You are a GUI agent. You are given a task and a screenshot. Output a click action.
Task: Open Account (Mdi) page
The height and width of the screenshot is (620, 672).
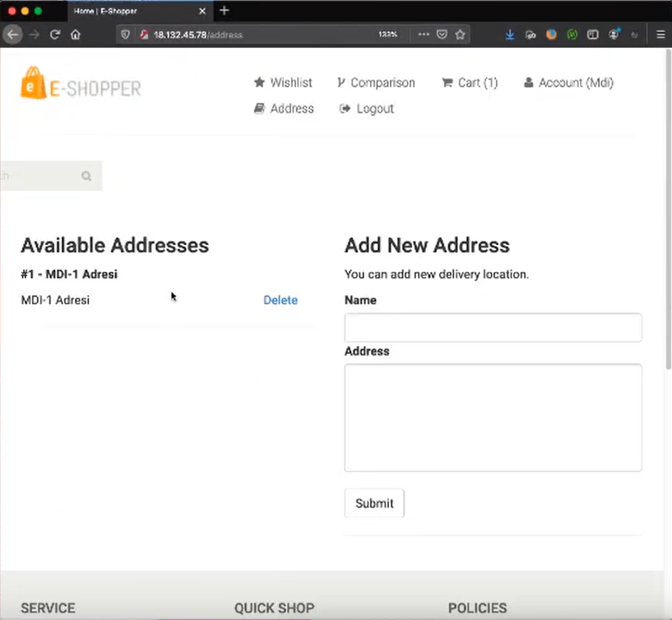tap(568, 82)
